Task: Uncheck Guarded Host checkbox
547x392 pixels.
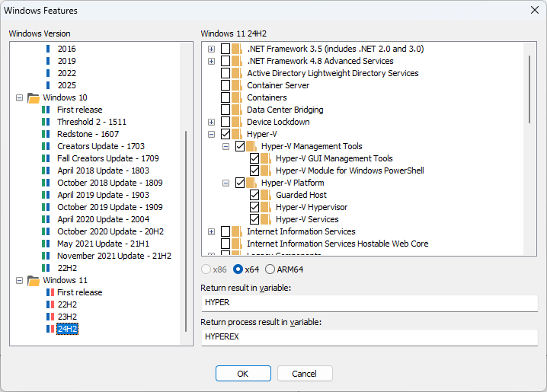Action: tap(254, 195)
